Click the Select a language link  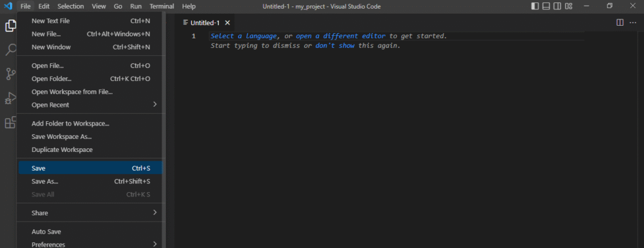pyautogui.click(x=243, y=36)
